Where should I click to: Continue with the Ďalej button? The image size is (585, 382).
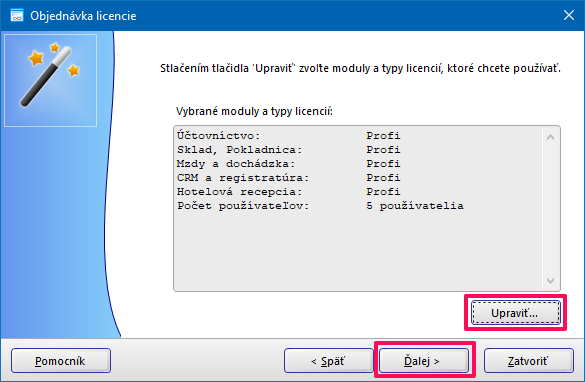coord(424,361)
